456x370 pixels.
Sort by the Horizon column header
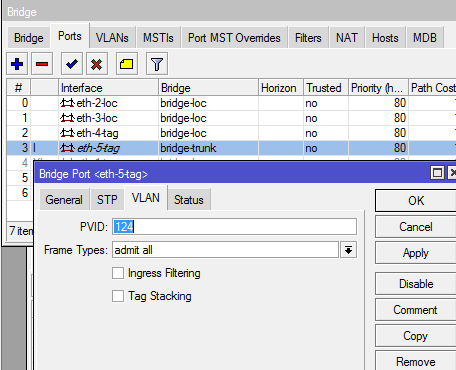pyautogui.click(x=281, y=88)
